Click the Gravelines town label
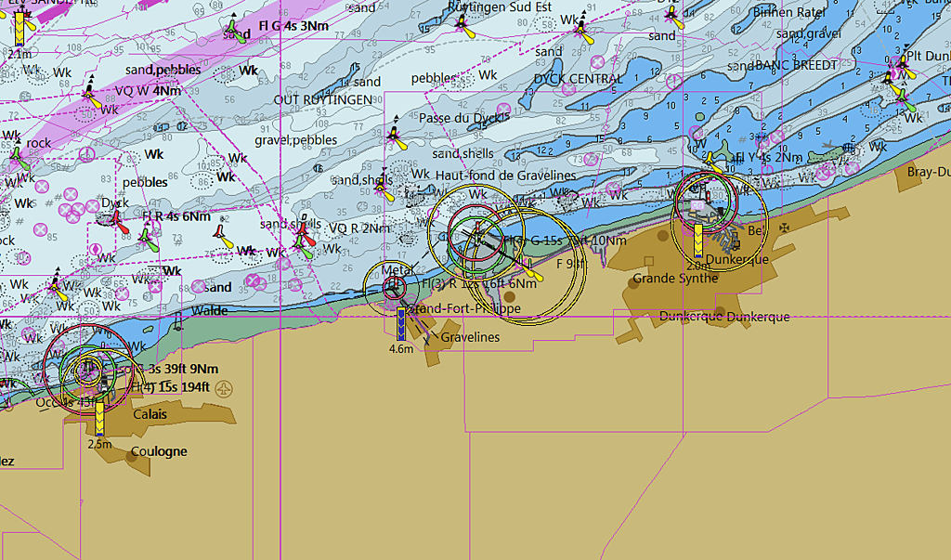 [470, 337]
